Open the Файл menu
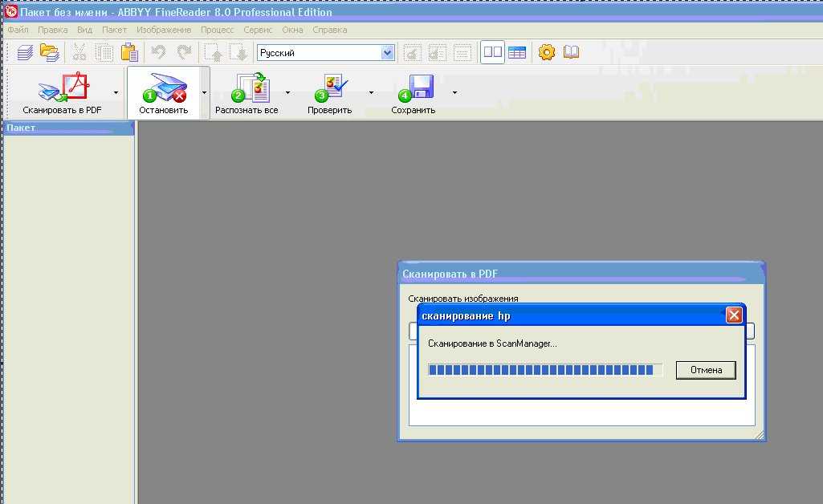The width and height of the screenshot is (823, 504). [x=18, y=30]
